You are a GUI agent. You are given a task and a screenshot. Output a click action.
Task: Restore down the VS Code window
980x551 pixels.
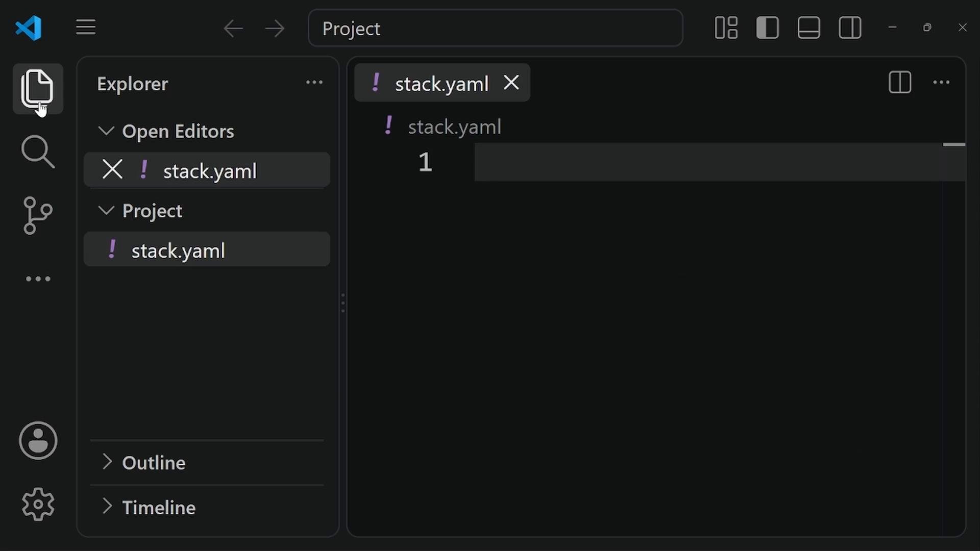[x=927, y=27]
